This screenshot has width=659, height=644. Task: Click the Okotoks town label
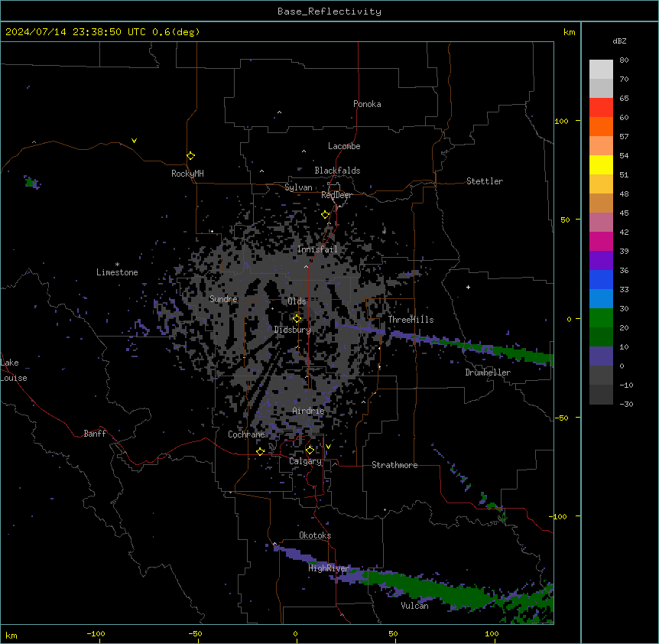[315, 535]
